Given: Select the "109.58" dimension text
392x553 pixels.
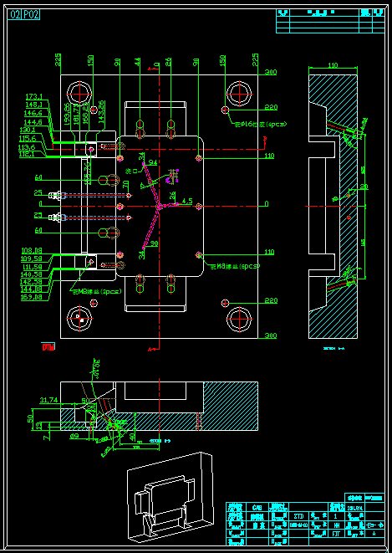Looking at the screenshot, I should pyautogui.click(x=32, y=259).
